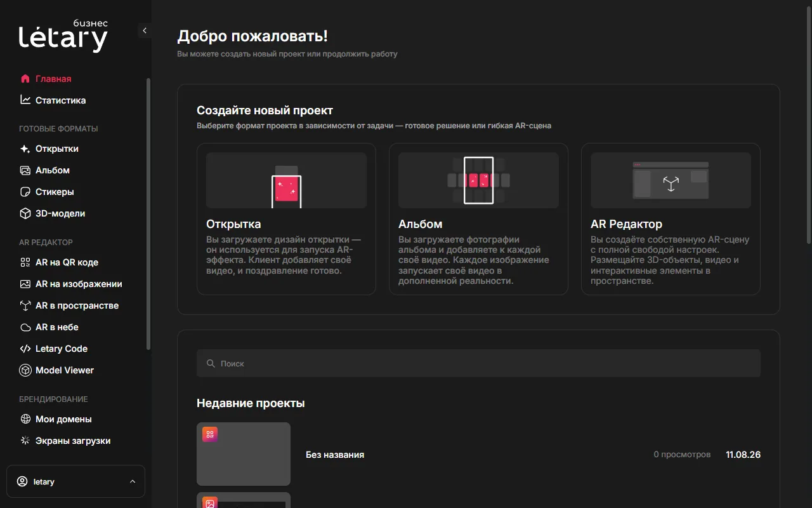Image resolution: width=812 pixels, height=508 pixels.
Task: Click the AR Редактор card illustration
Action: point(671,180)
